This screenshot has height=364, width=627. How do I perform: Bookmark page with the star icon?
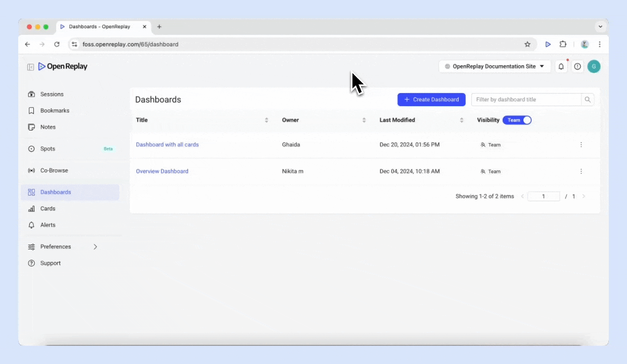(527, 44)
